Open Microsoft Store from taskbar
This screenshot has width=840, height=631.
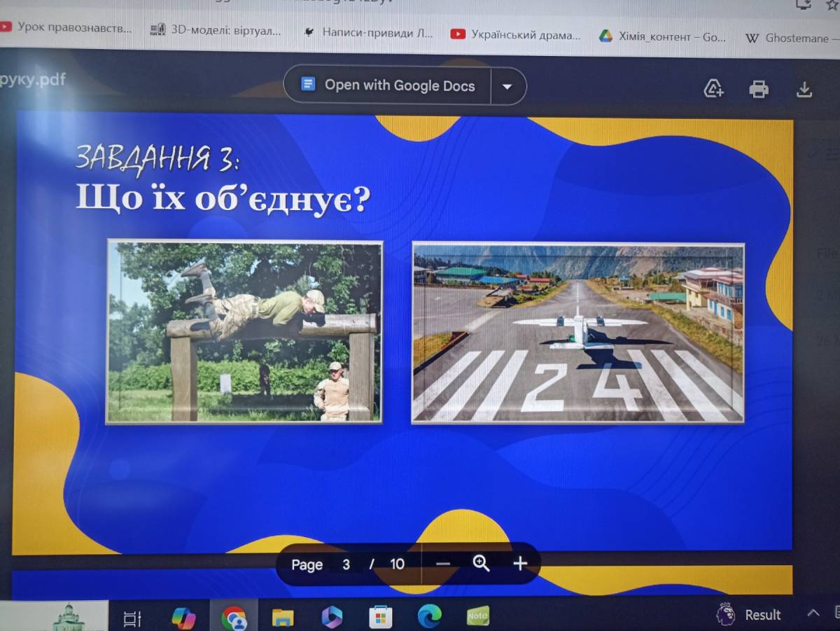point(380,617)
